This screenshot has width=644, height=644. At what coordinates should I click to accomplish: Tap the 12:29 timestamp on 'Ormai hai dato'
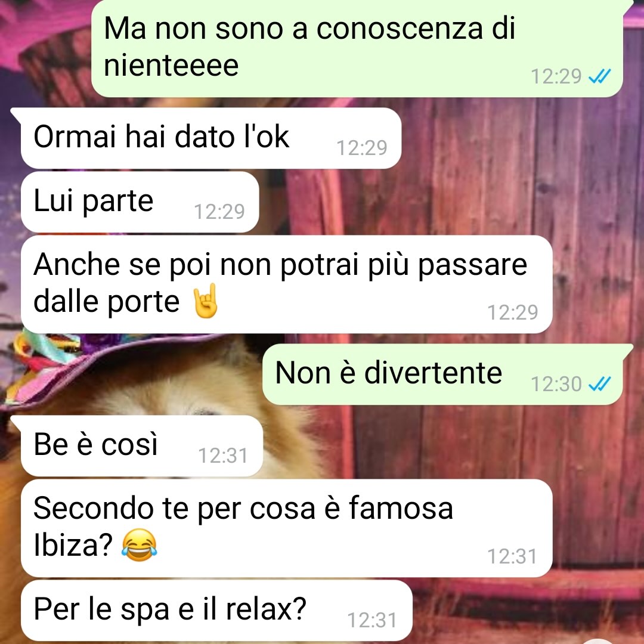pos(362,148)
